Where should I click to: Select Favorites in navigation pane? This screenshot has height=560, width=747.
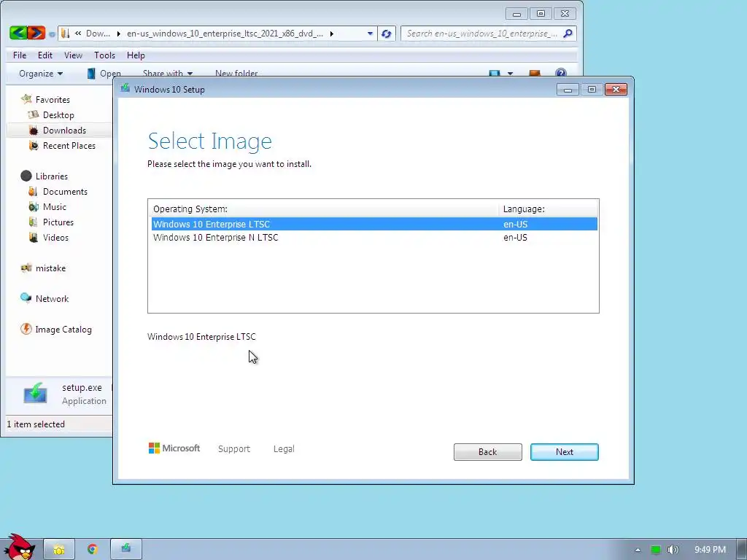coord(46,99)
